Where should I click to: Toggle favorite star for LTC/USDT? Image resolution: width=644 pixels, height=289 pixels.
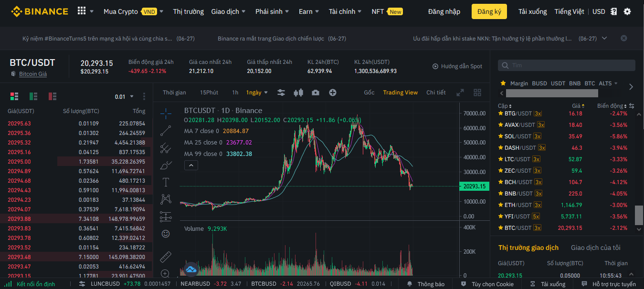[x=501, y=159]
